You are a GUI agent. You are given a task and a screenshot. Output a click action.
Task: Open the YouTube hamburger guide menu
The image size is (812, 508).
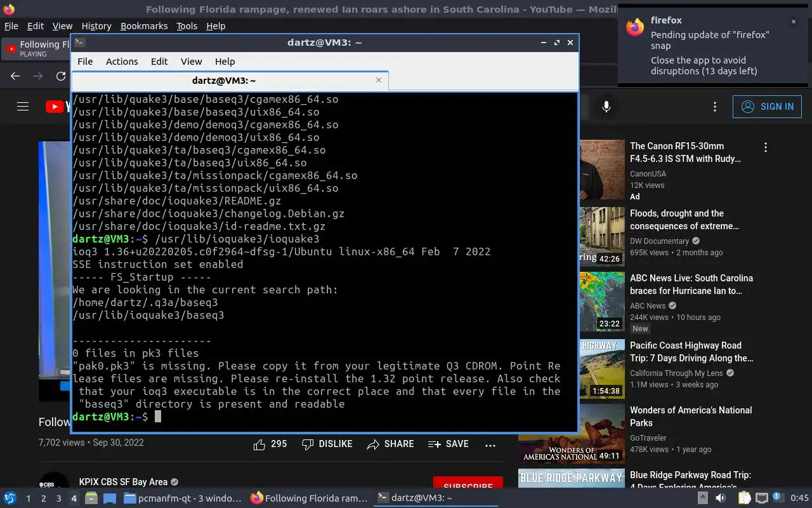coord(23,107)
